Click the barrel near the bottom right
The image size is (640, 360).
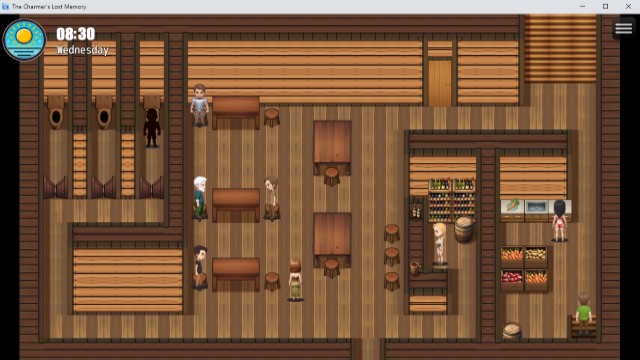(x=512, y=331)
